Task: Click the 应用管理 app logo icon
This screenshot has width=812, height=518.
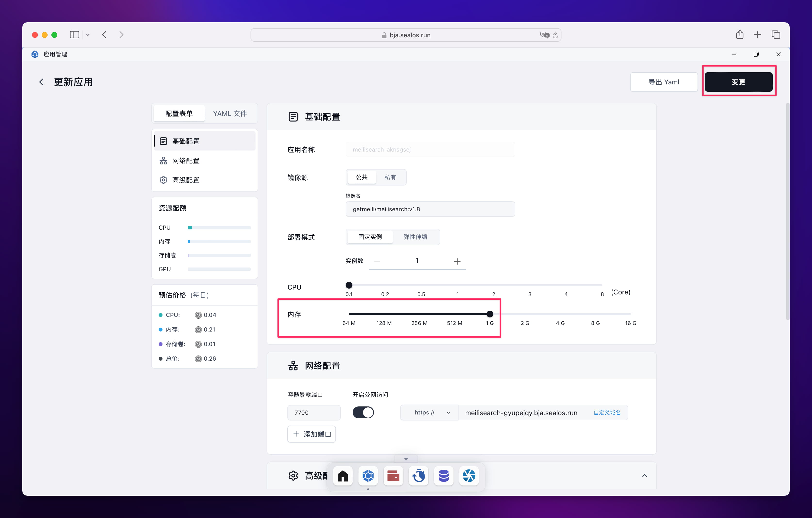Action: pyautogui.click(x=35, y=54)
